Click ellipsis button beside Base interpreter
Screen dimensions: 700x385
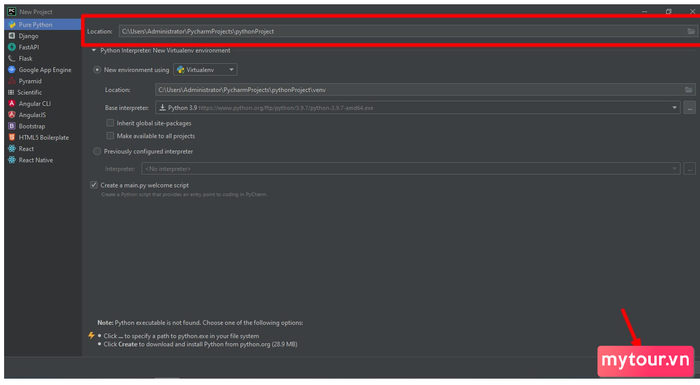click(x=689, y=108)
